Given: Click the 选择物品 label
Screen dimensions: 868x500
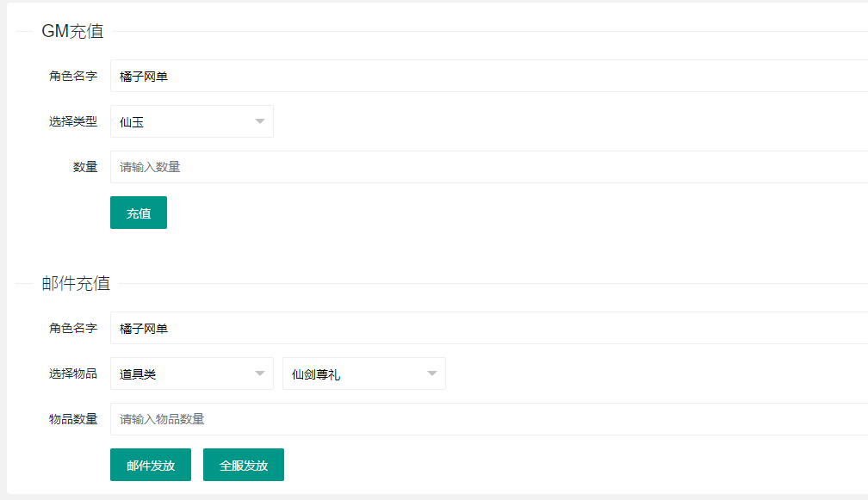Looking at the screenshot, I should (x=72, y=373).
